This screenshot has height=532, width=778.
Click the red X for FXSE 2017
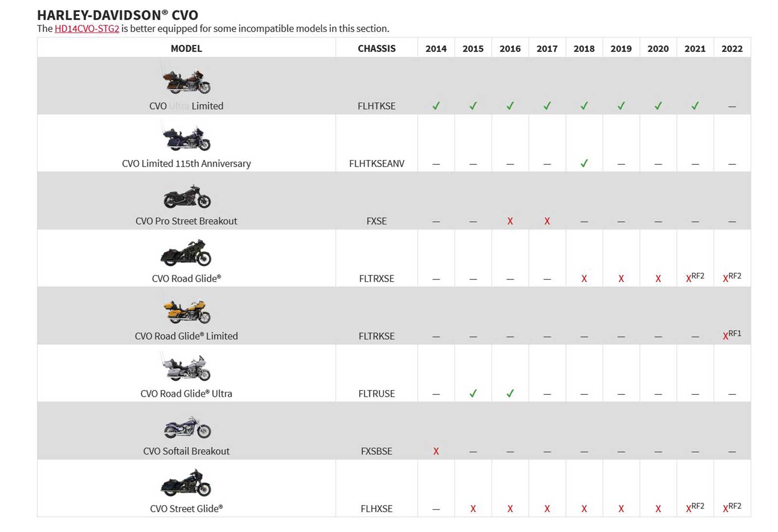547,221
